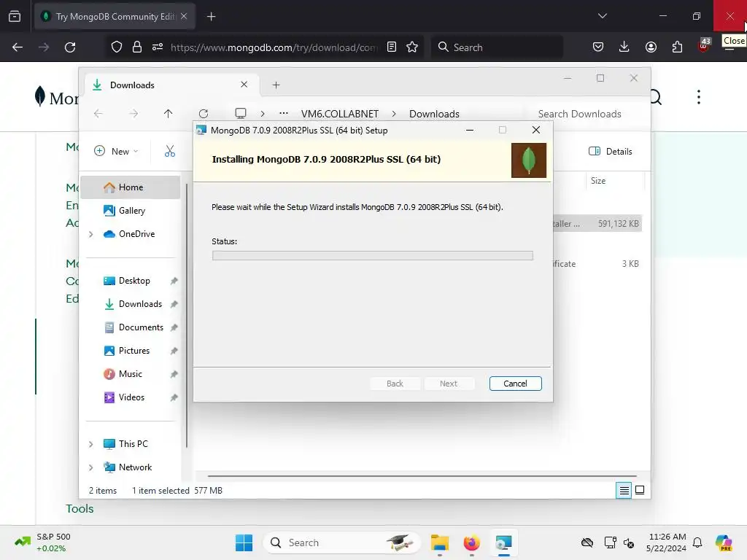The width and height of the screenshot is (747, 560).
Task: Click the PC icon in address bar
Action: (241, 113)
